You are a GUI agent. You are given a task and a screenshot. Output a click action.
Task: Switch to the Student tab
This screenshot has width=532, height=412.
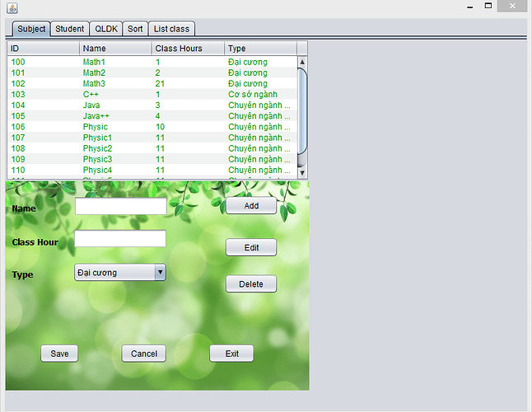point(70,29)
